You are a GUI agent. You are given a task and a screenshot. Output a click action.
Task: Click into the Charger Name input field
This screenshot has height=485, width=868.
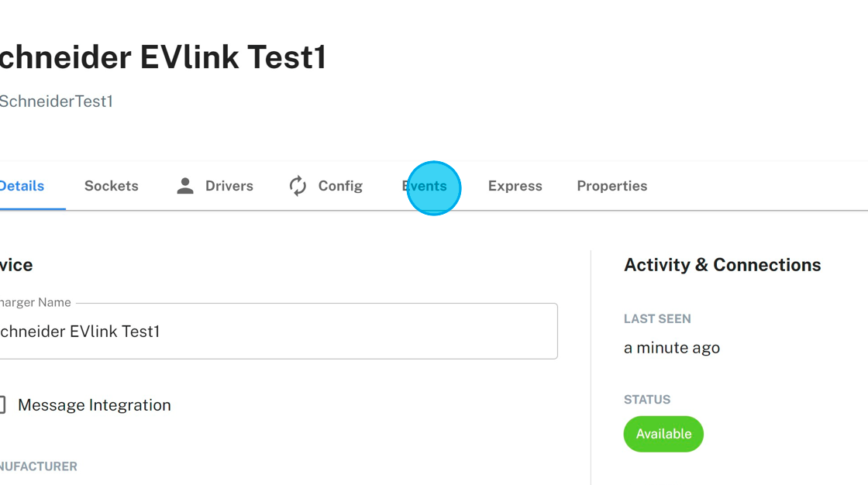279,332
